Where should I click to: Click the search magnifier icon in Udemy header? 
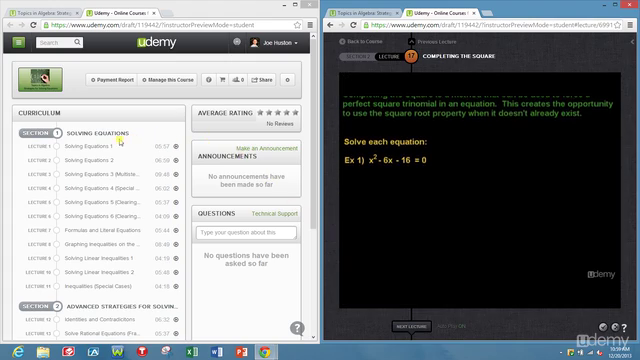point(77,42)
